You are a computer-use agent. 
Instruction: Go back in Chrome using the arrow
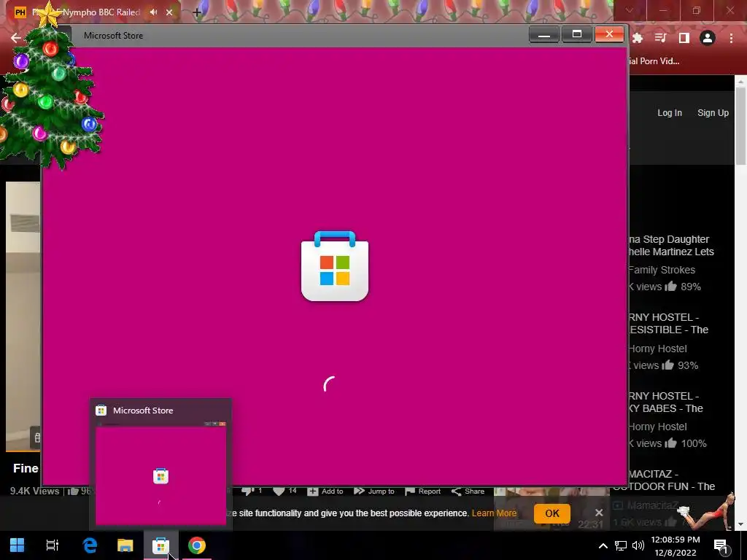(16, 38)
